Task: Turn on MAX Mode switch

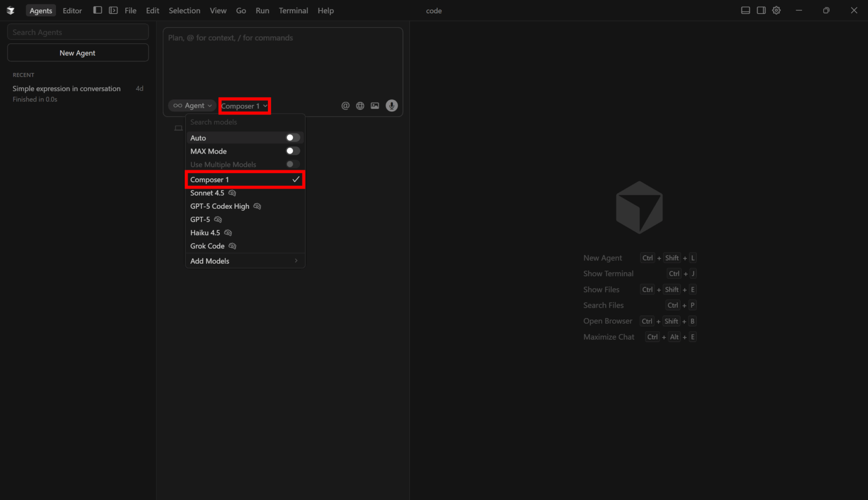Action: (292, 151)
